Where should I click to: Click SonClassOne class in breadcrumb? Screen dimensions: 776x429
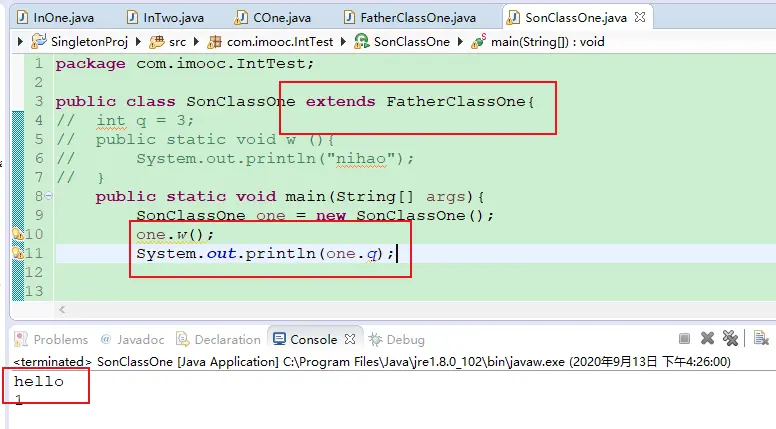[x=412, y=42]
